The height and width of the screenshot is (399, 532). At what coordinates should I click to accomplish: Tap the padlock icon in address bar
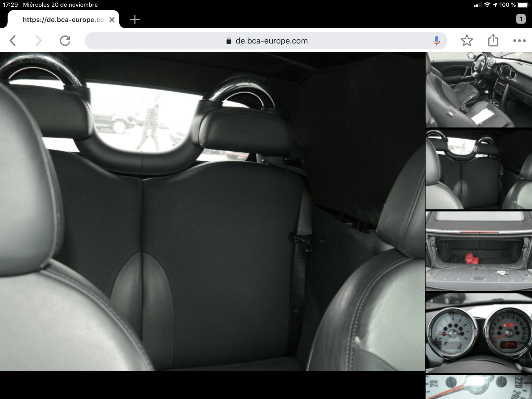pos(229,41)
